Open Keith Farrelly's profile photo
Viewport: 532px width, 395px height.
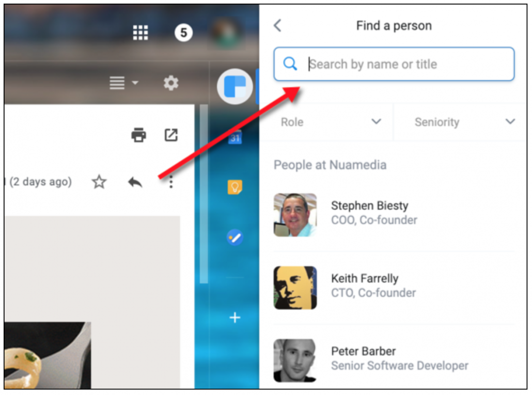295,288
